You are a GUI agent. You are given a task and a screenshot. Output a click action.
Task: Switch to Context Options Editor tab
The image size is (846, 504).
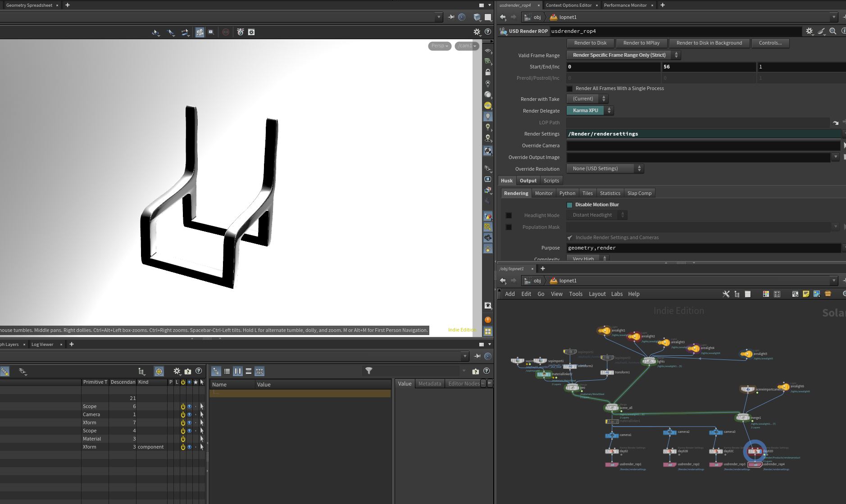click(569, 5)
